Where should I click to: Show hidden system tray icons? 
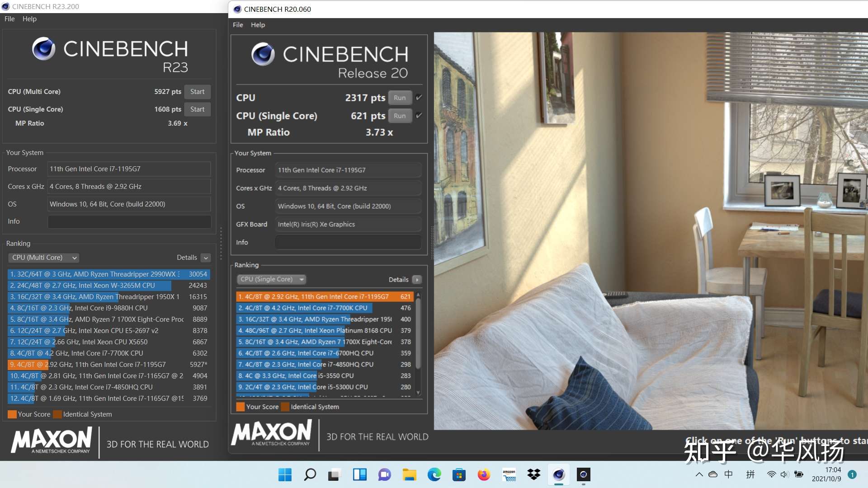[x=699, y=474]
